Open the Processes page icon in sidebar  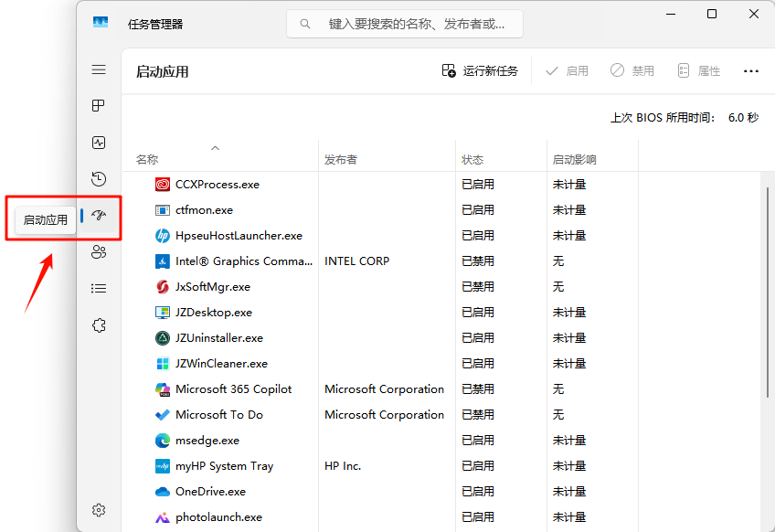tap(99, 105)
